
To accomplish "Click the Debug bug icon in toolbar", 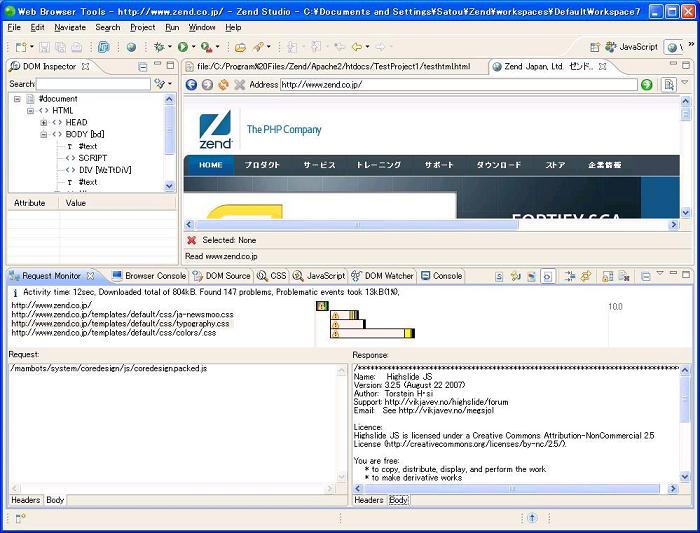I will coord(158,47).
